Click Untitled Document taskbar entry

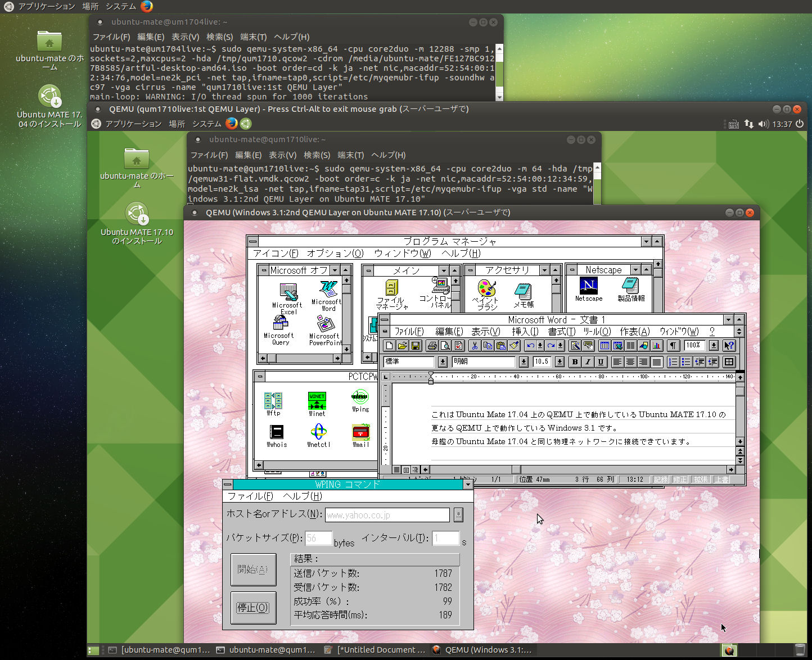coord(376,649)
